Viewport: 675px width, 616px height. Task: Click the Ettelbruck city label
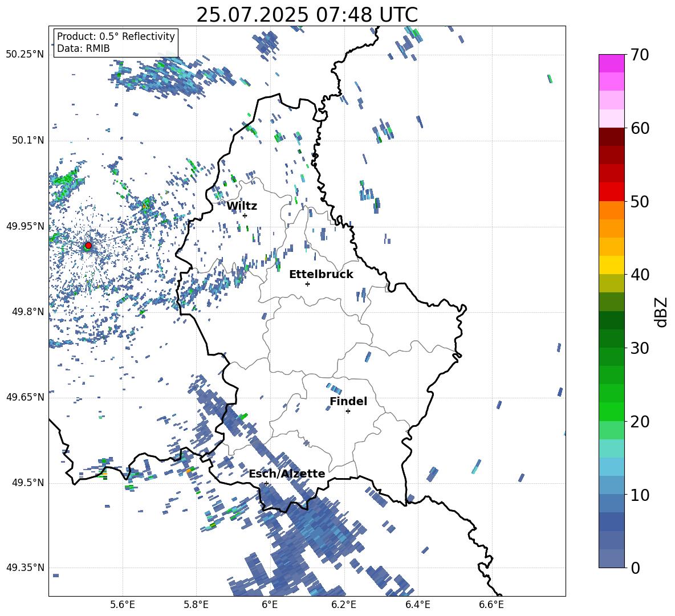(x=321, y=275)
